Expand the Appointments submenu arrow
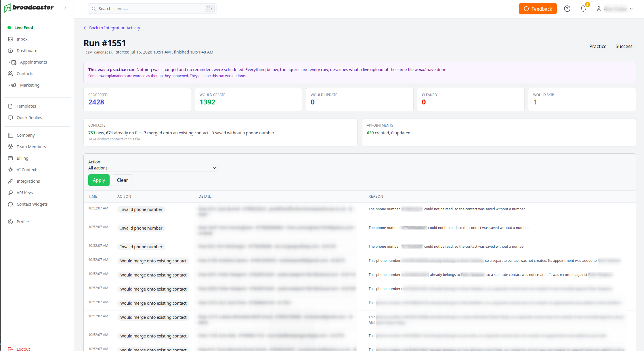Image resolution: width=644 pixels, height=351 pixels. (9, 62)
